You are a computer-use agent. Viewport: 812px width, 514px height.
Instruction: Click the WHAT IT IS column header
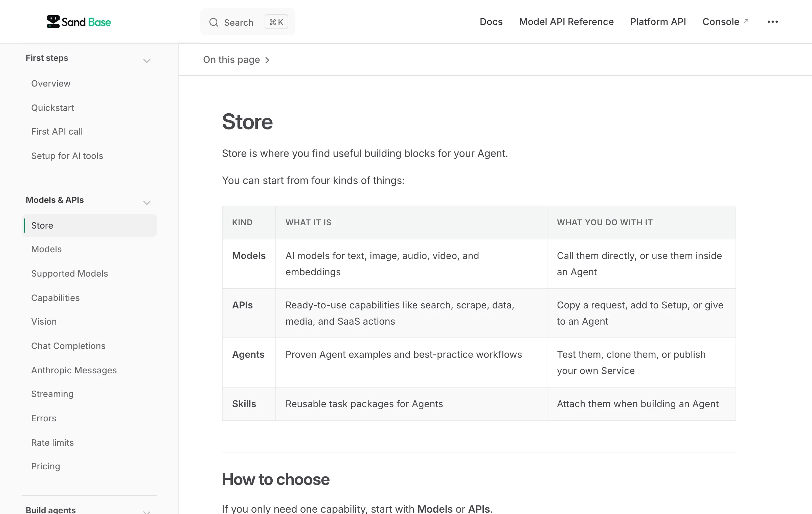click(308, 222)
